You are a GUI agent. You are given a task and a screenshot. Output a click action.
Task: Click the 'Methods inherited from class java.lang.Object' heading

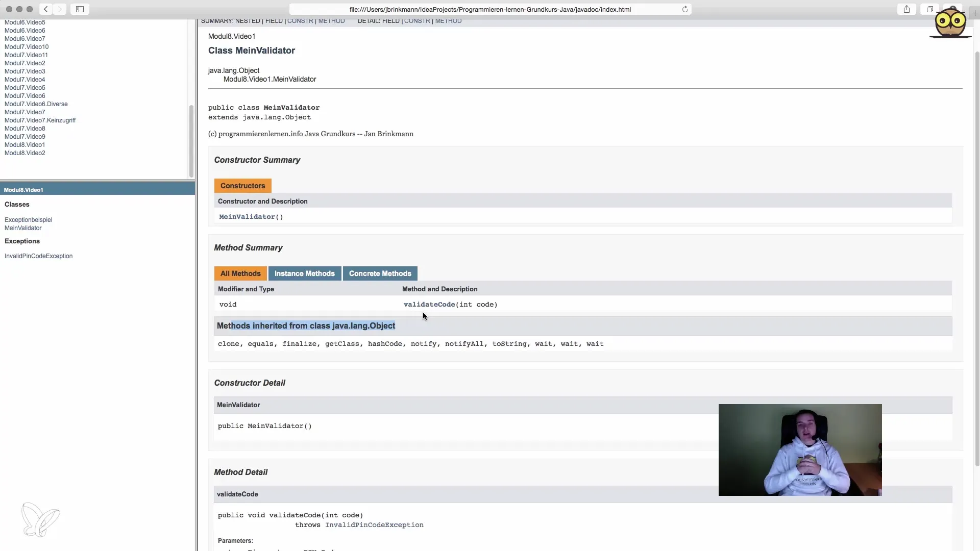306,326
